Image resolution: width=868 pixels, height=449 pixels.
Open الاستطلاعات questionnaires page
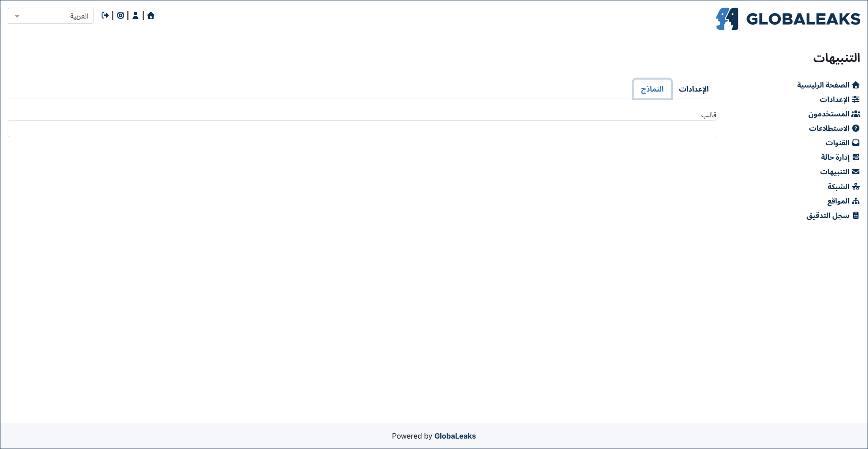(834, 128)
